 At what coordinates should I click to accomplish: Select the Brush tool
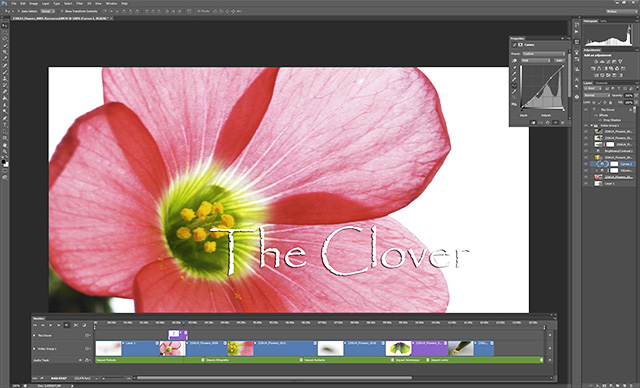(5, 72)
